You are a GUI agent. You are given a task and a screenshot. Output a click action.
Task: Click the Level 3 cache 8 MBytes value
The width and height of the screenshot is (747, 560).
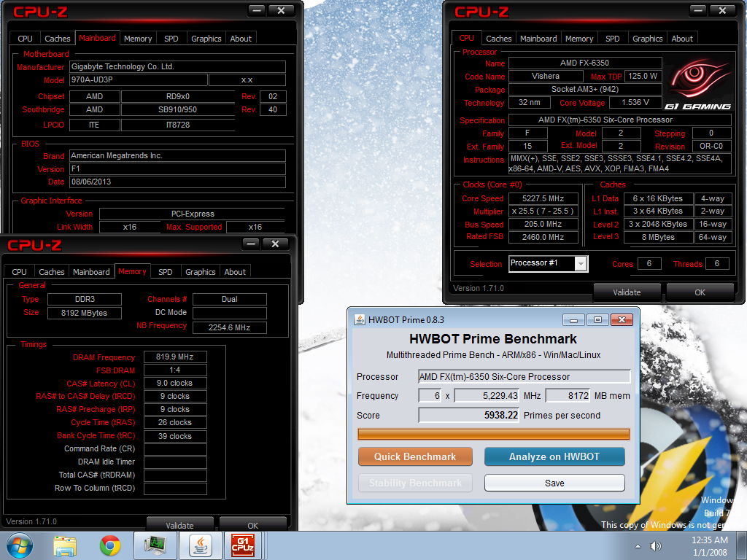click(x=658, y=237)
